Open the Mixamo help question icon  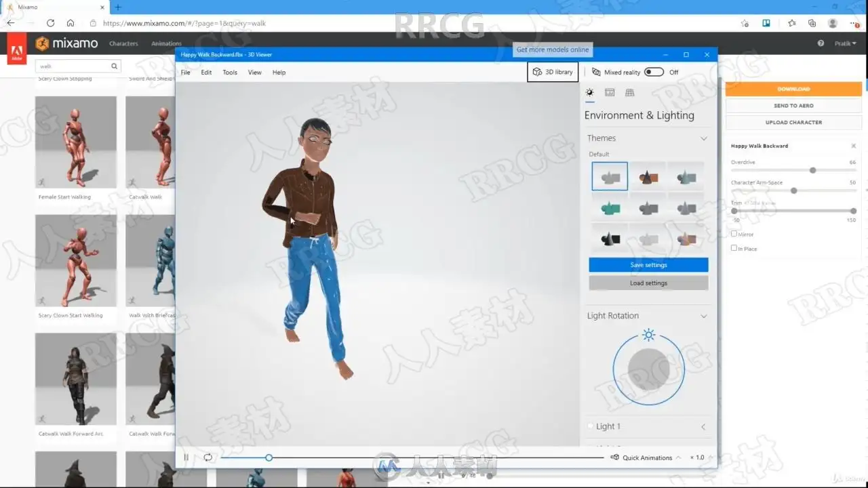tap(821, 43)
